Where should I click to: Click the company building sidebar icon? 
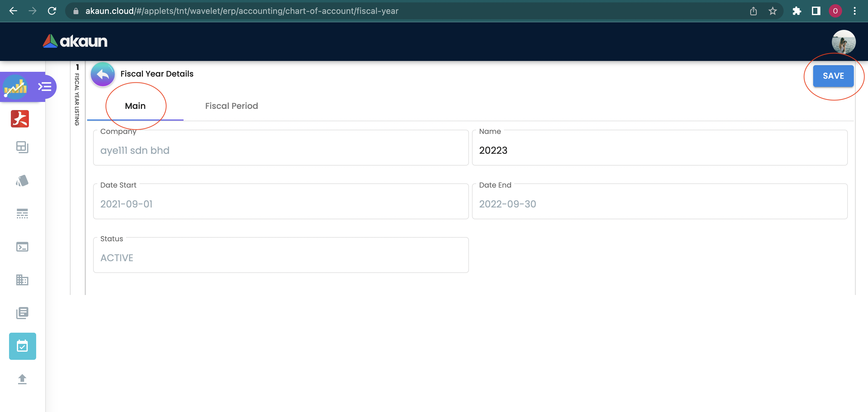click(x=22, y=280)
